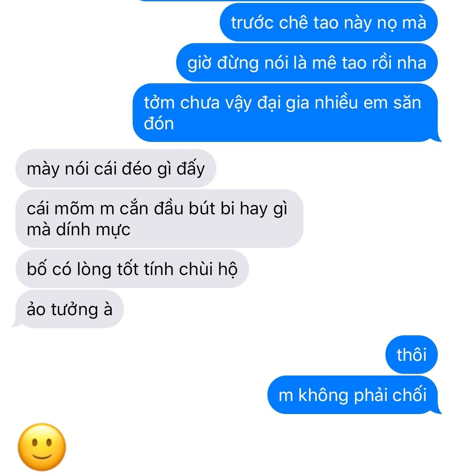Tap the 'bố có lòng tốt tính chùi hộ' message
452x476 pixels.
(132, 269)
